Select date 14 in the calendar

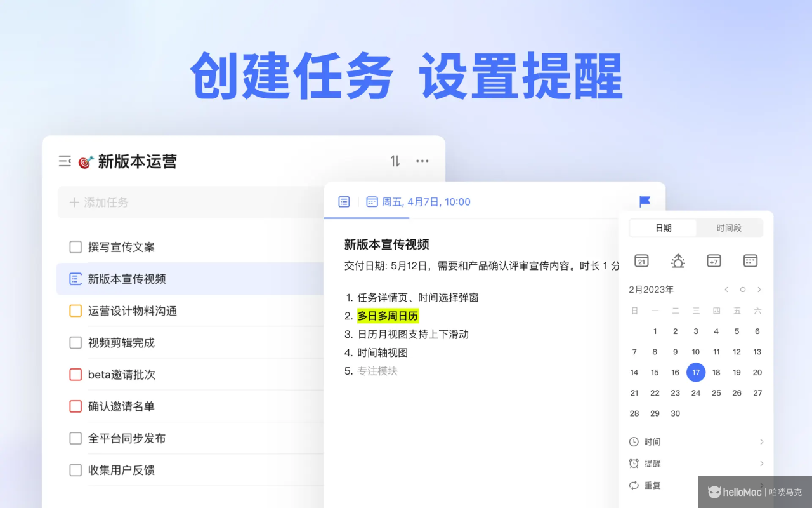point(634,373)
